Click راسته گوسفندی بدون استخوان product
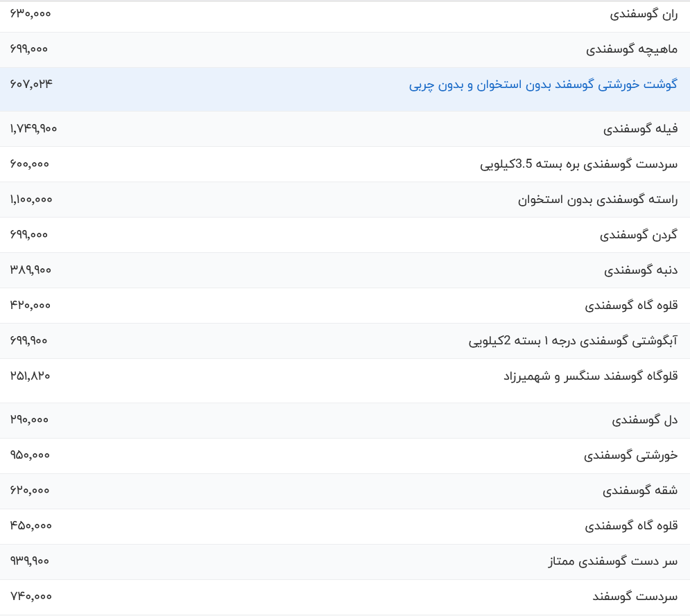Image resolution: width=690 pixels, height=616 pixels. point(598,200)
